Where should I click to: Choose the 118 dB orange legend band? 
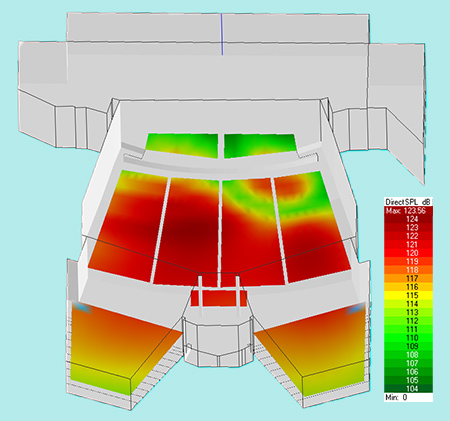click(x=408, y=270)
